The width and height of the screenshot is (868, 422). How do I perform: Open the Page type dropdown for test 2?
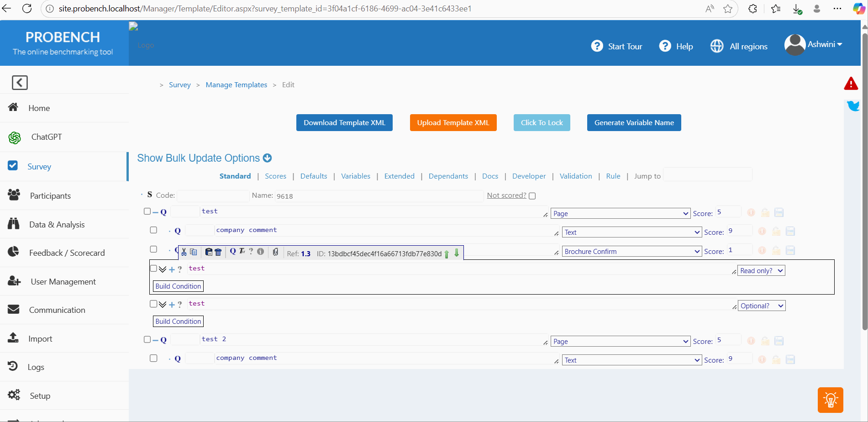[x=621, y=341]
